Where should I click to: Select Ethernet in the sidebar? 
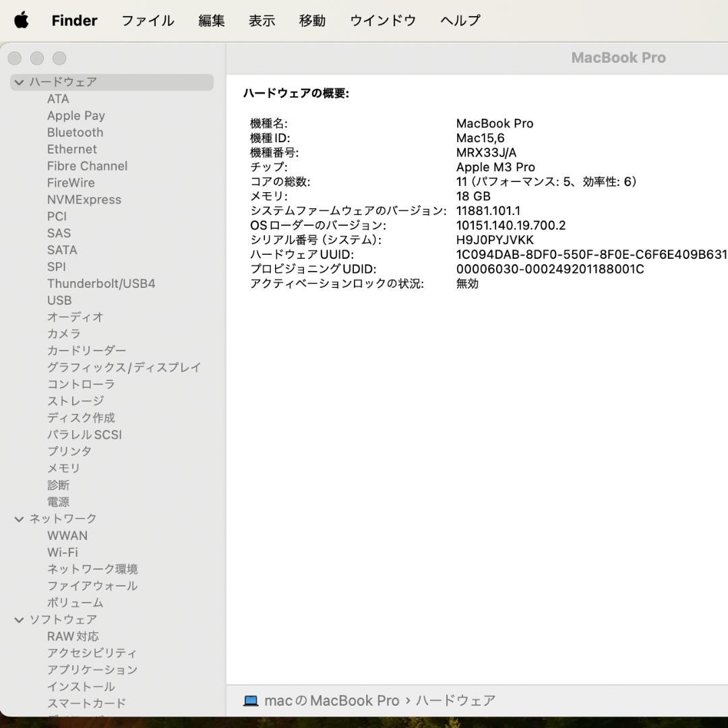(x=72, y=149)
